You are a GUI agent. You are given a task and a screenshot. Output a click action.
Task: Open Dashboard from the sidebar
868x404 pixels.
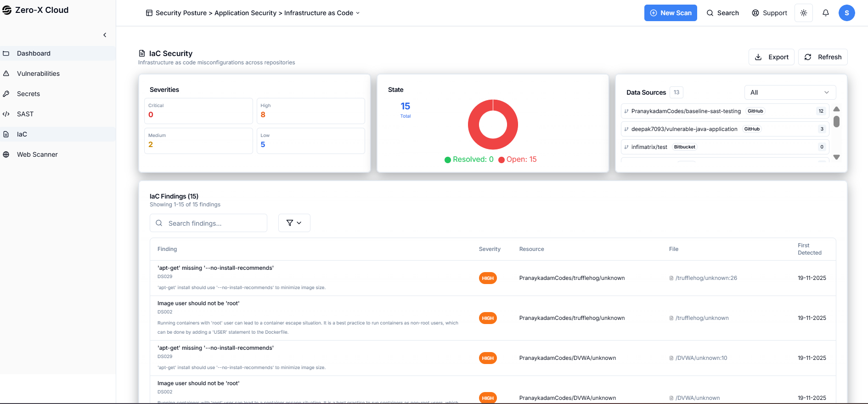pyautogui.click(x=57, y=53)
